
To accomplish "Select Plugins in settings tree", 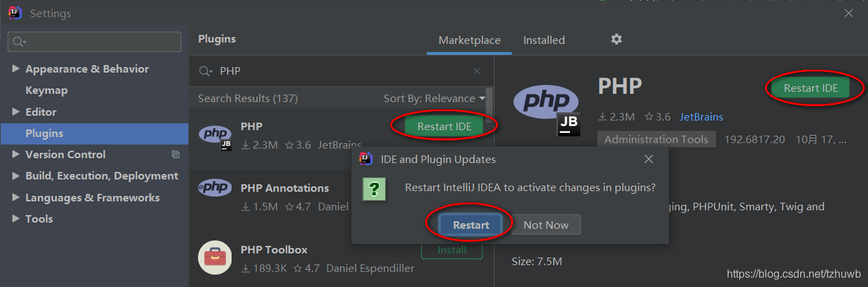I will [95, 134].
